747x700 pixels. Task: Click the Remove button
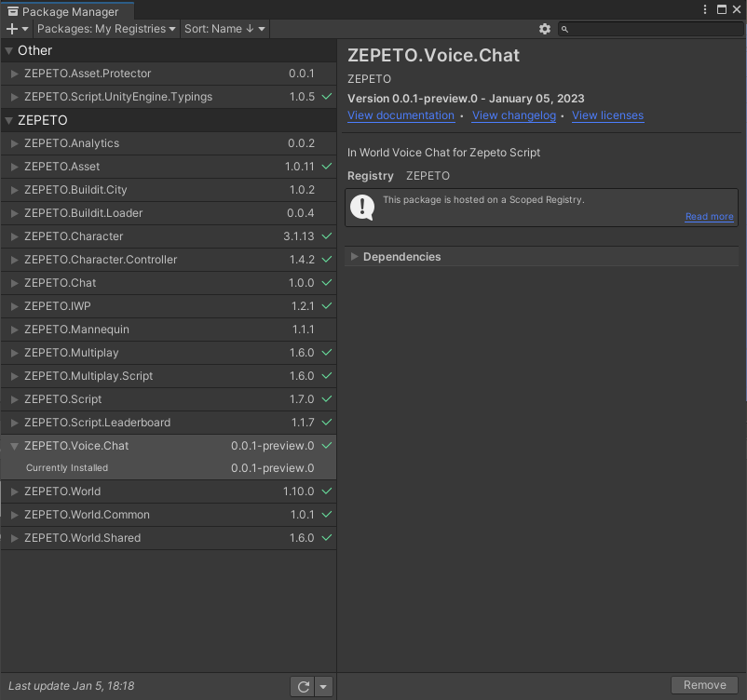pyautogui.click(x=704, y=685)
